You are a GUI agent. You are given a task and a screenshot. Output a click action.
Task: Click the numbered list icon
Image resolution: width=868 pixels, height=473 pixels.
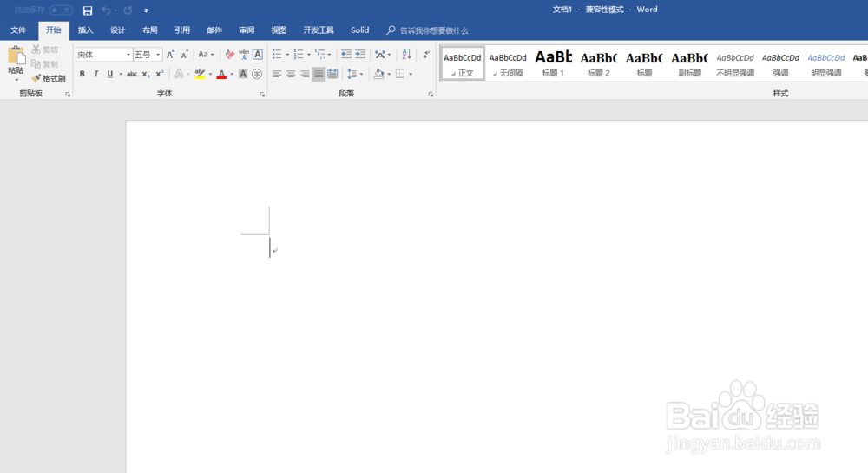click(299, 54)
